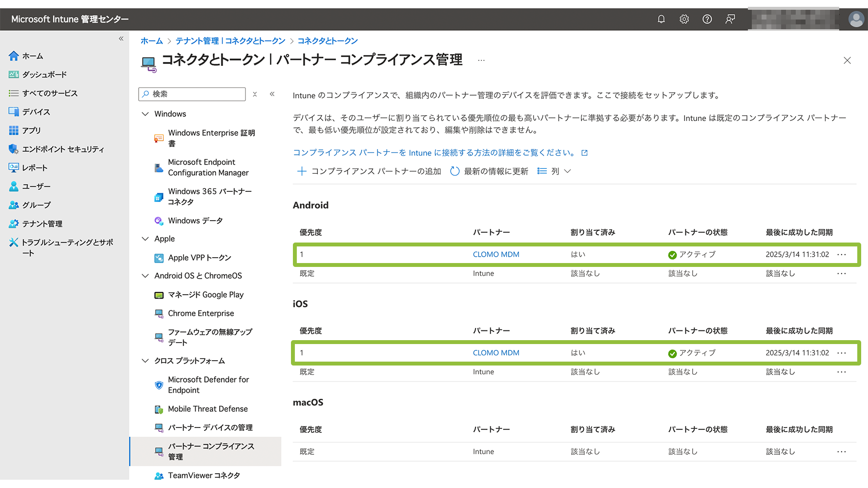Select the テナント管理 icon in sidebar
868x488 pixels.
tap(14, 224)
